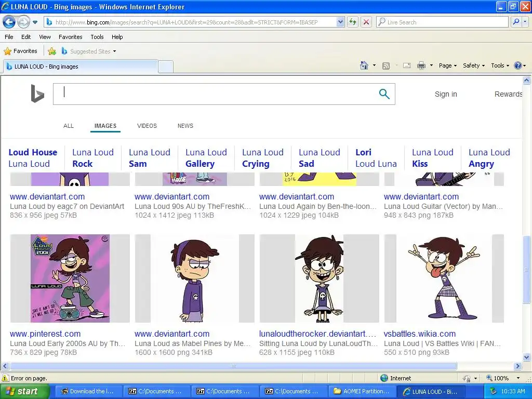
Task: Click the Rewards link
Action: [508, 95]
